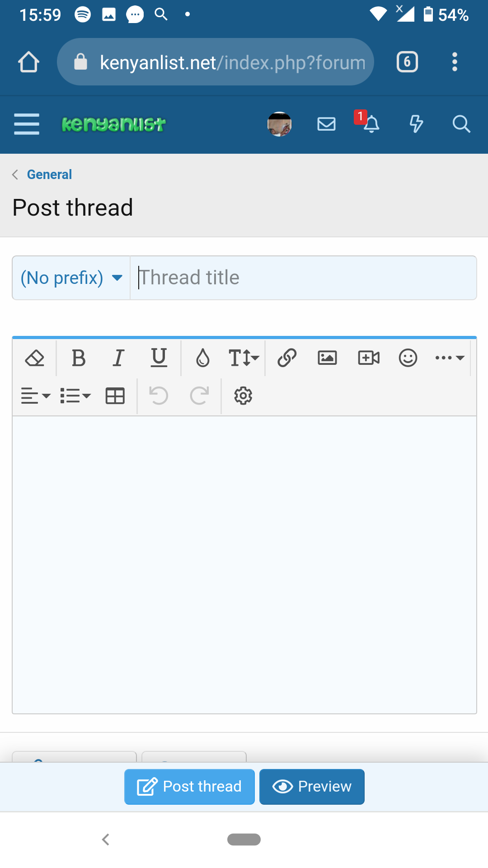Viewport: 488px width, 868px height.
Task: Open the insert video media tool
Action: [369, 358]
